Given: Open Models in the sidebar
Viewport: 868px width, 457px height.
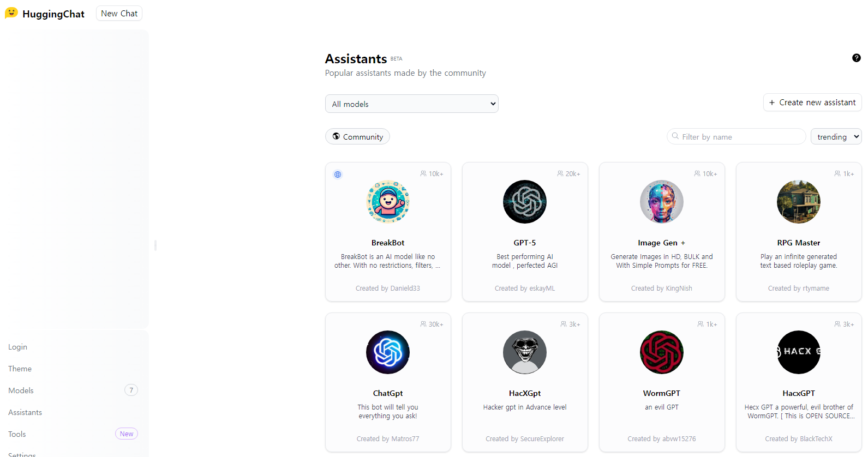Looking at the screenshot, I should coord(21,390).
